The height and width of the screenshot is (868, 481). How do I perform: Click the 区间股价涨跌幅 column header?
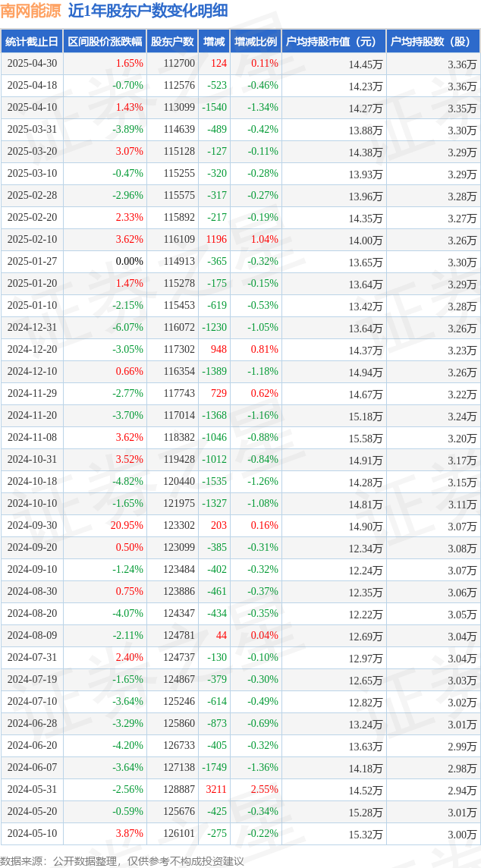tap(105, 42)
